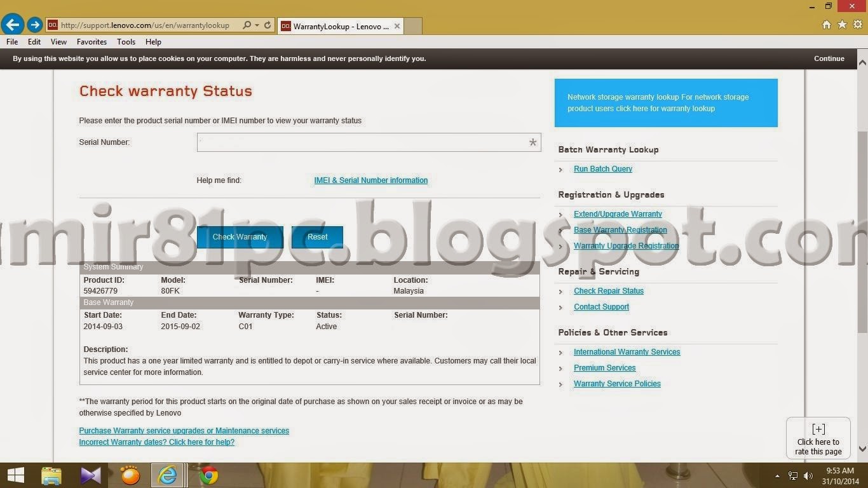Show hidden system tray icons
The width and height of the screenshot is (868, 488).
pyautogui.click(x=777, y=476)
